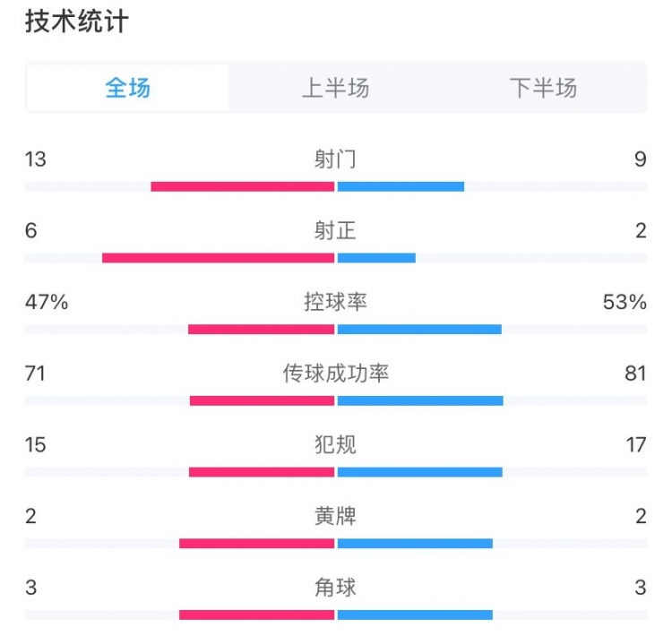The image size is (672, 636).
Task: Click the blue 控球率 bar
Action: [x=419, y=329]
